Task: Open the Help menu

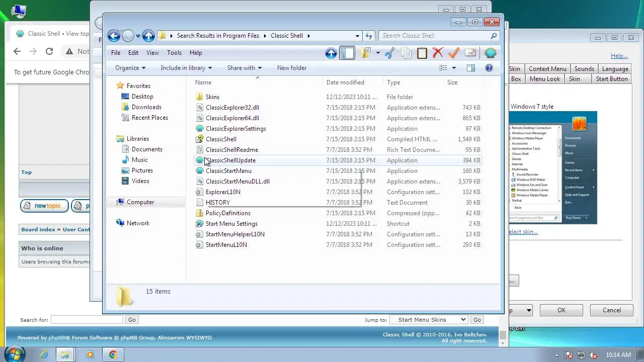Action: (196, 53)
